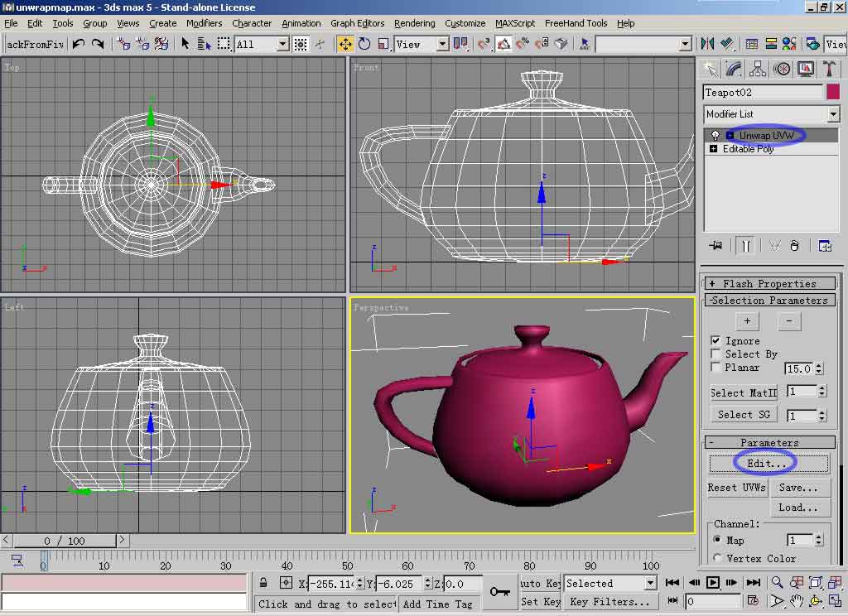Expand the Editable Poly stack entry
Viewport: 848px width, 616px height.
(x=714, y=149)
